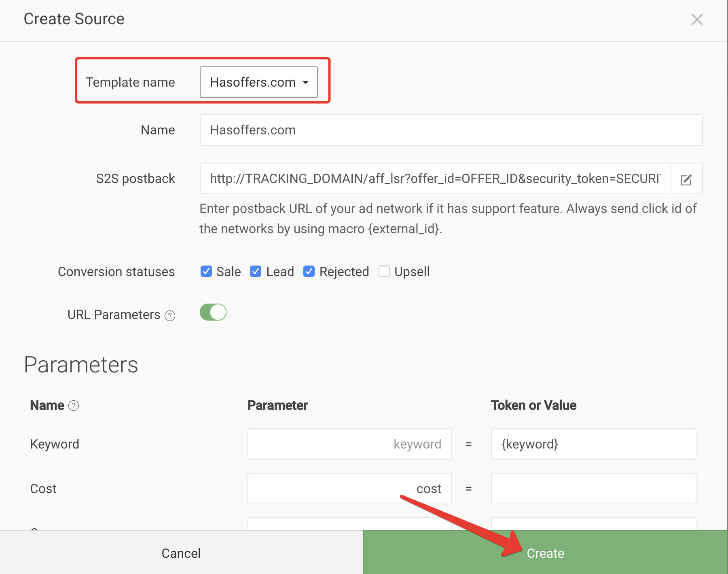This screenshot has width=728, height=574.
Task: Click the Cost row label
Action: (x=43, y=489)
